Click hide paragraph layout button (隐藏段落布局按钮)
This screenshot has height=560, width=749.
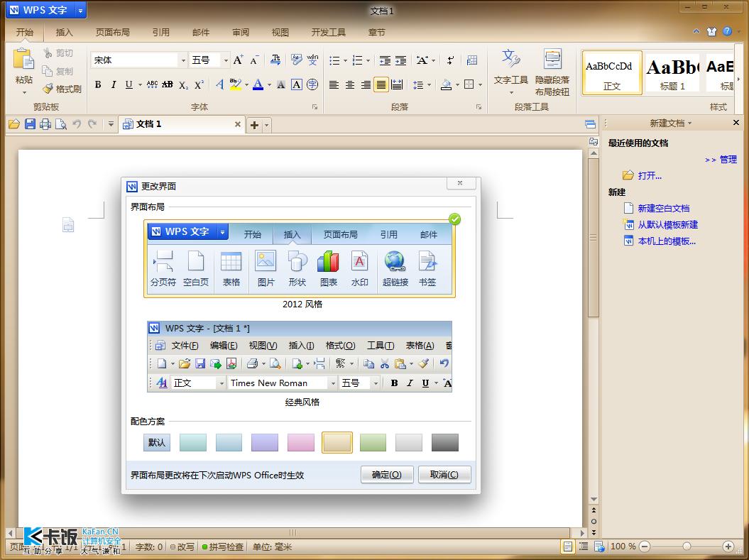[x=552, y=72]
